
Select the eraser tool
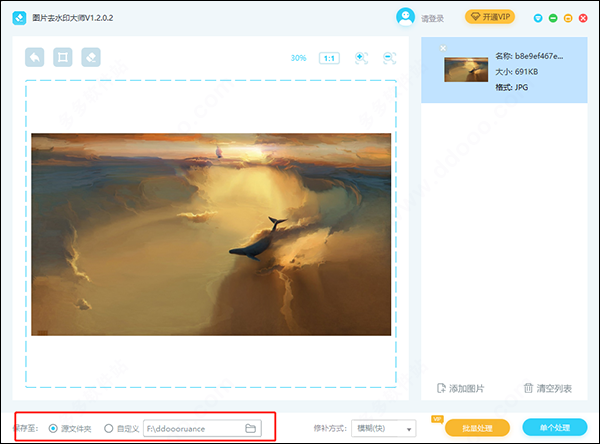(x=90, y=57)
